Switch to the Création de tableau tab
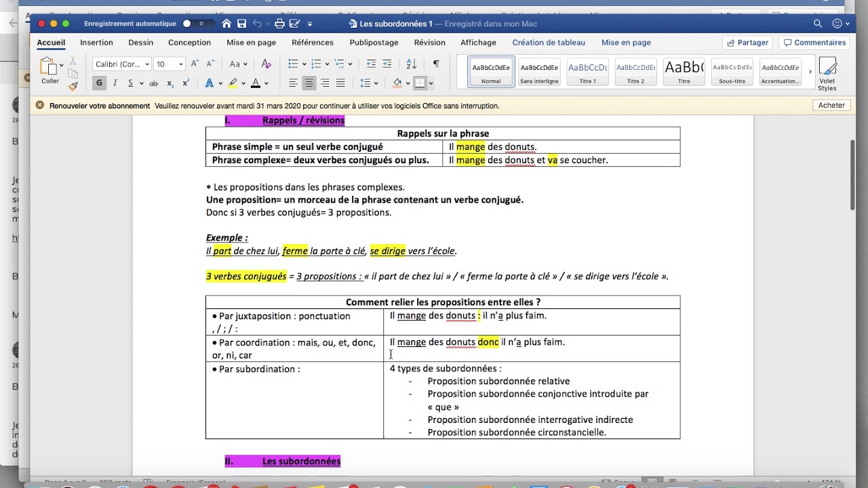The width and height of the screenshot is (868, 488). [x=549, y=42]
